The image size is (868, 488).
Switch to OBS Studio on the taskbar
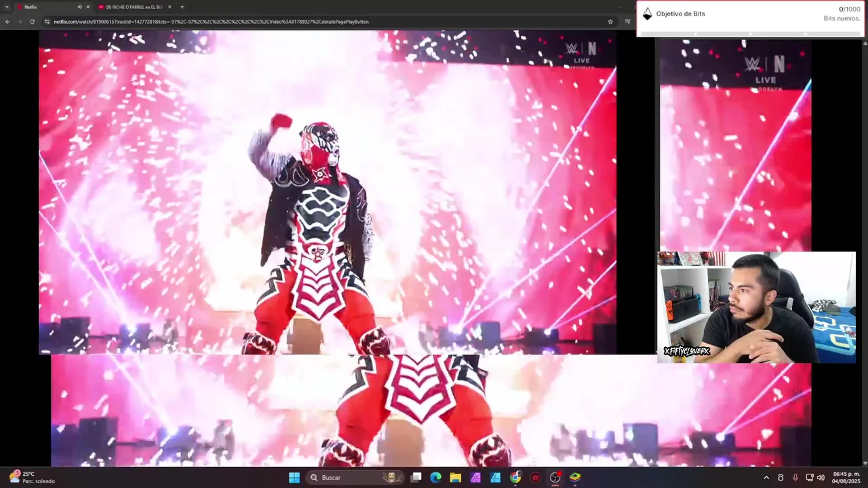pos(555,478)
